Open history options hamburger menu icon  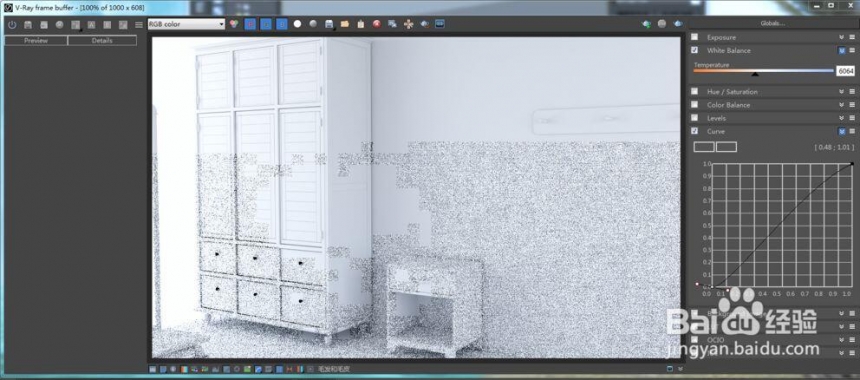coord(139,25)
